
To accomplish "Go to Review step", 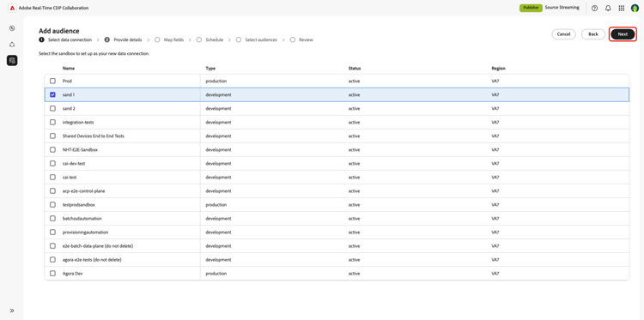I will [301, 39].
